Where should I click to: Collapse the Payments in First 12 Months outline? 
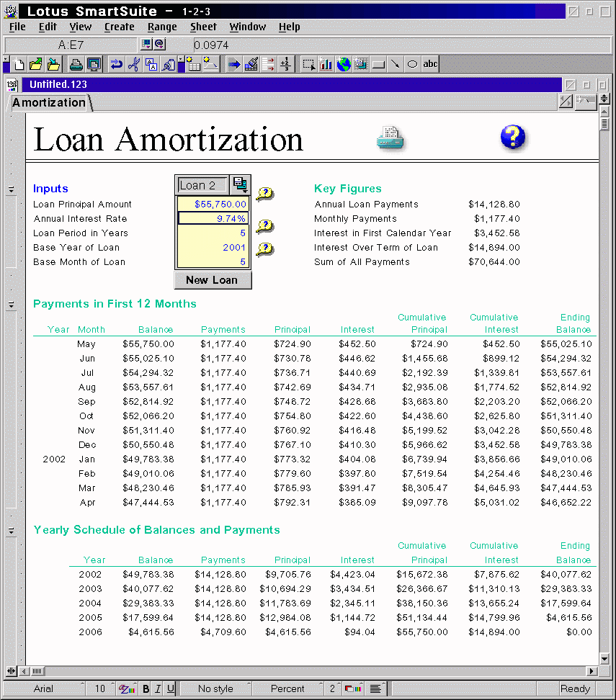click(x=12, y=305)
